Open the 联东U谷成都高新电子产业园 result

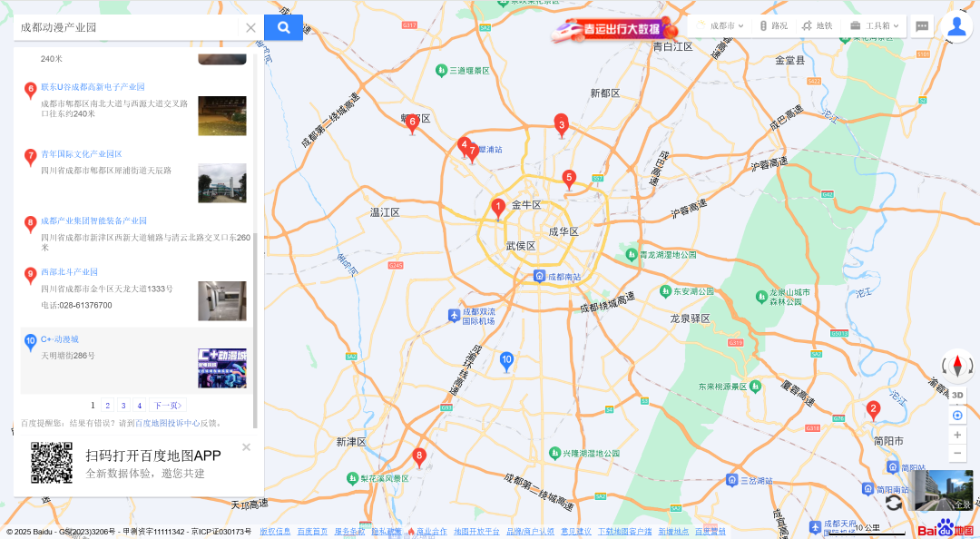[x=93, y=87]
